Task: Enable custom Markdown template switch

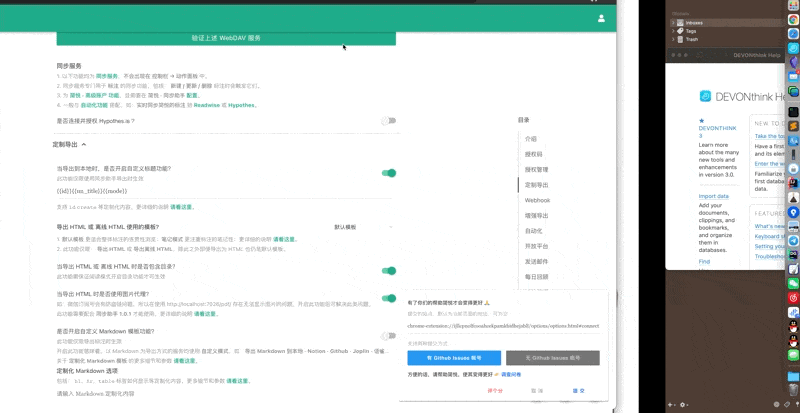Action: pyautogui.click(x=389, y=336)
